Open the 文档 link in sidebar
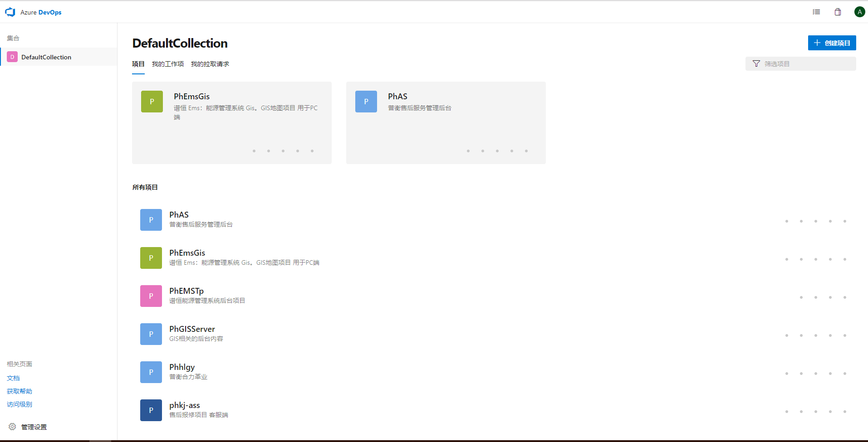 coord(13,378)
